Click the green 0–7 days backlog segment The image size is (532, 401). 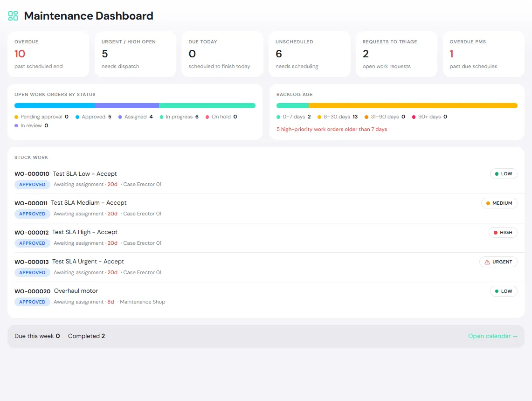(x=292, y=105)
